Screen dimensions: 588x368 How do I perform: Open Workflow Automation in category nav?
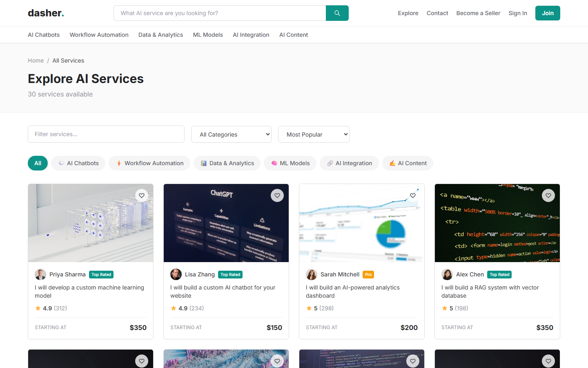click(x=99, y=35)
